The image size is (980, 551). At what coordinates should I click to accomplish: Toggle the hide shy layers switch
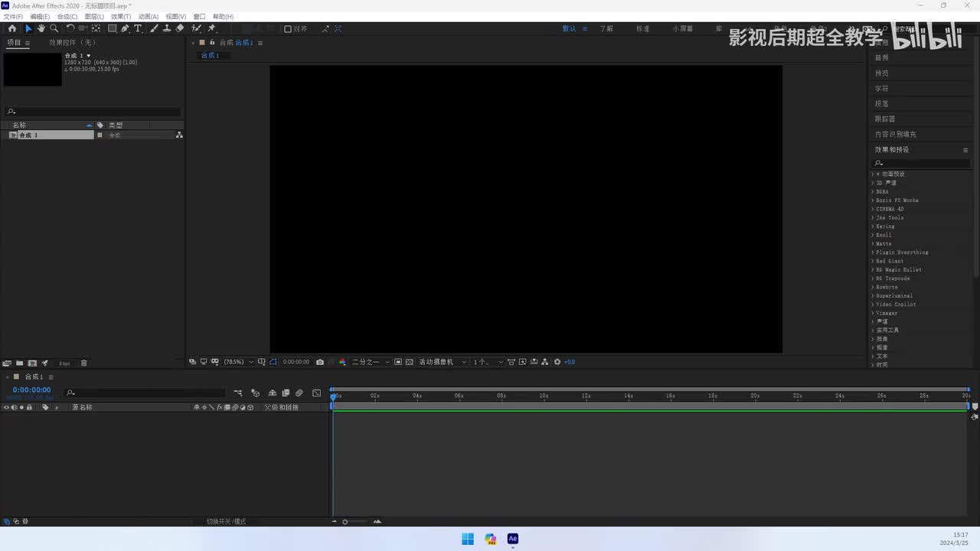click(x=273, y=393)
